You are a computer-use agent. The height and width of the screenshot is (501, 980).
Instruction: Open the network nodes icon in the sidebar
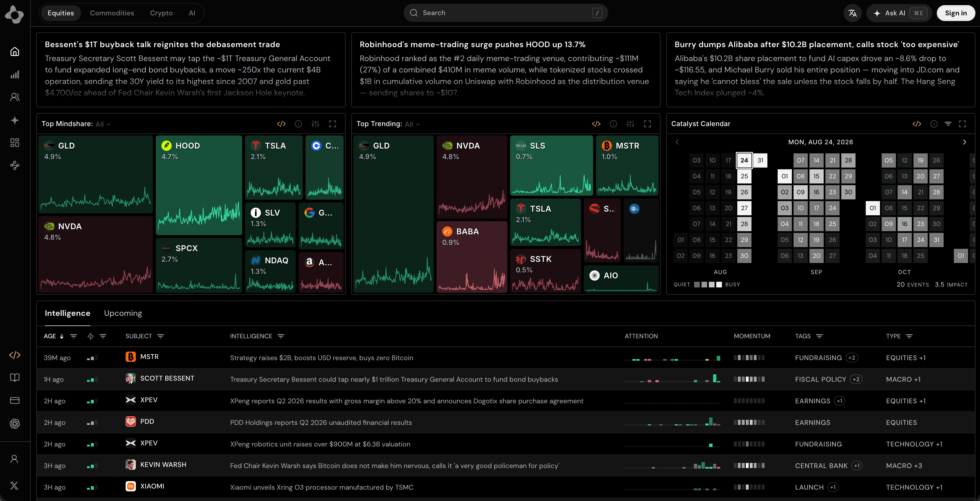click(14, 165)
